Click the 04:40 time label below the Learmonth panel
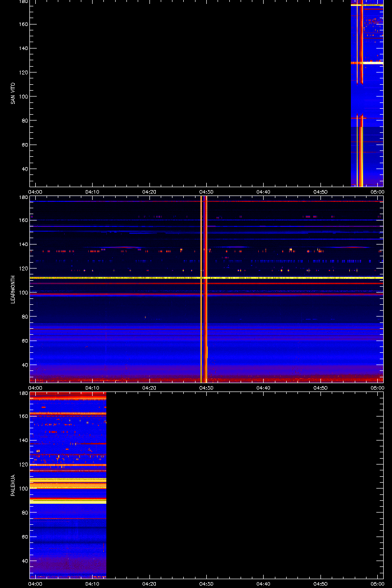392x588 pixels. (x=264, y=388)
